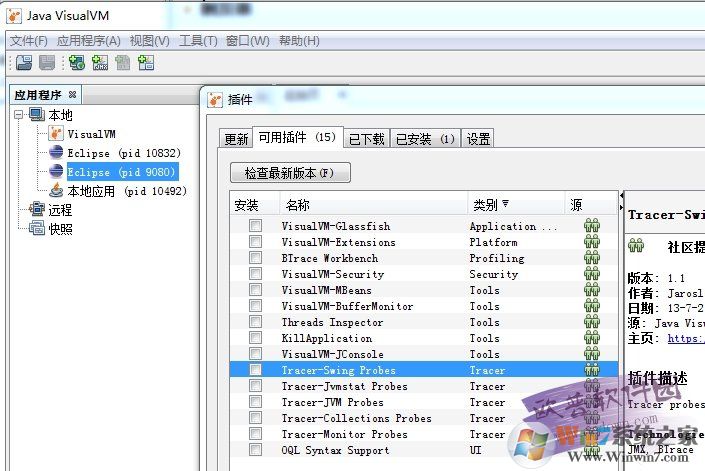Viewport: 705px width, 471px height.
Task: Check the install box for VisualVM-Extensions
Action: click(255, 242)
